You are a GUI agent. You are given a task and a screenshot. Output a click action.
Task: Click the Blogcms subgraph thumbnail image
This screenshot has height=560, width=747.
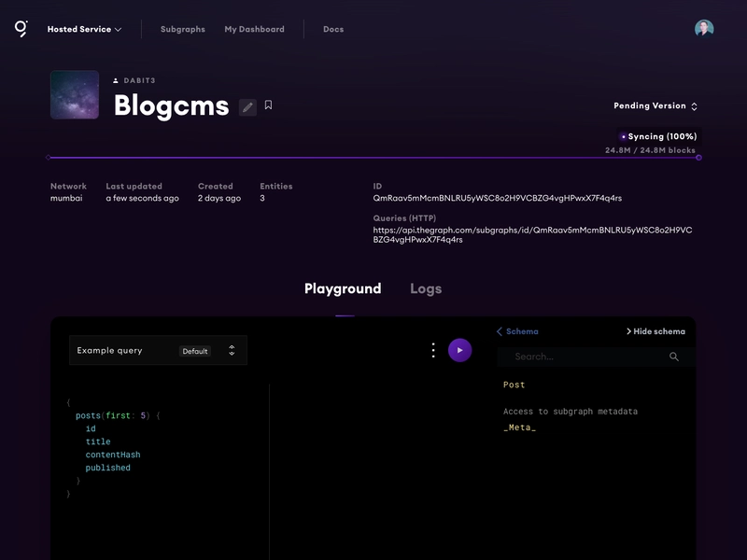tap(75, 95)
